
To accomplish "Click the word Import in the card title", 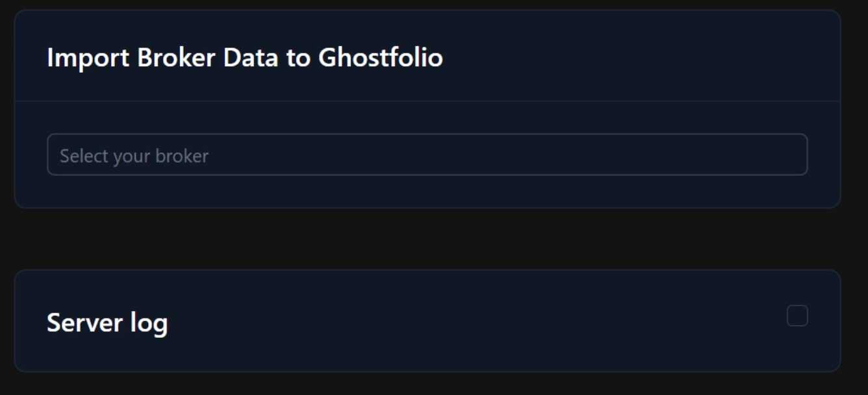I will pyautogui.click(x=88, y=58).
